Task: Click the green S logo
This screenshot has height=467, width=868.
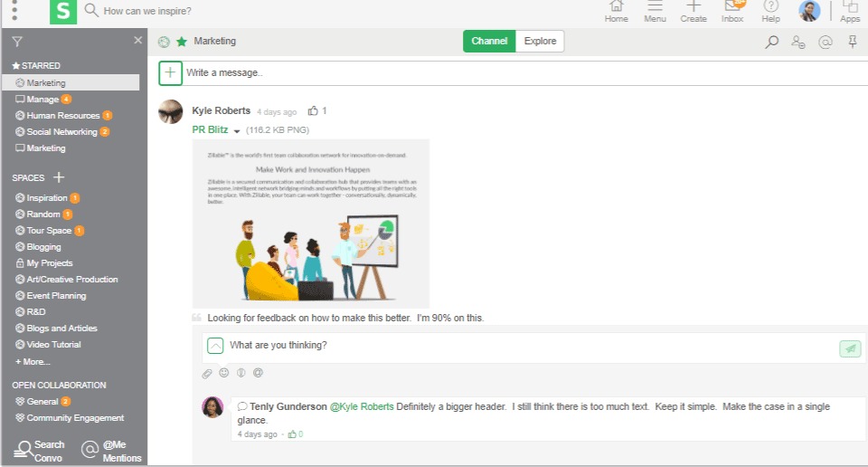Action: [x=63, y=12]
